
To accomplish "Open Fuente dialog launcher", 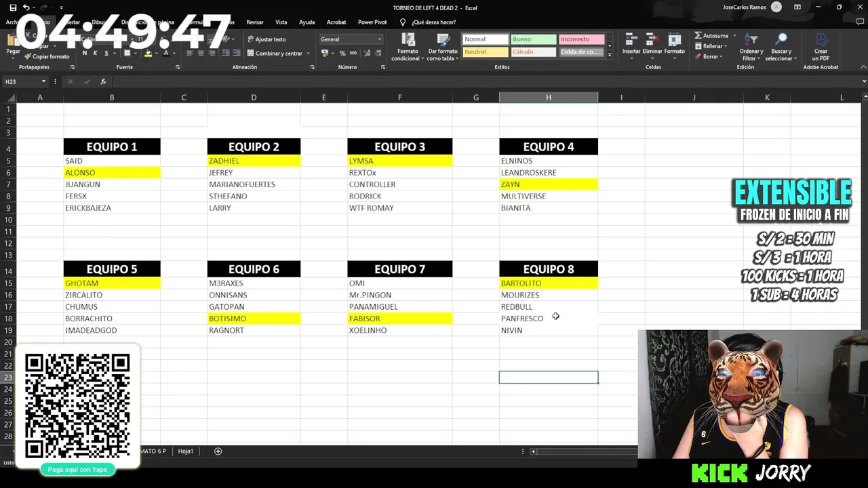I will [178, 67].
